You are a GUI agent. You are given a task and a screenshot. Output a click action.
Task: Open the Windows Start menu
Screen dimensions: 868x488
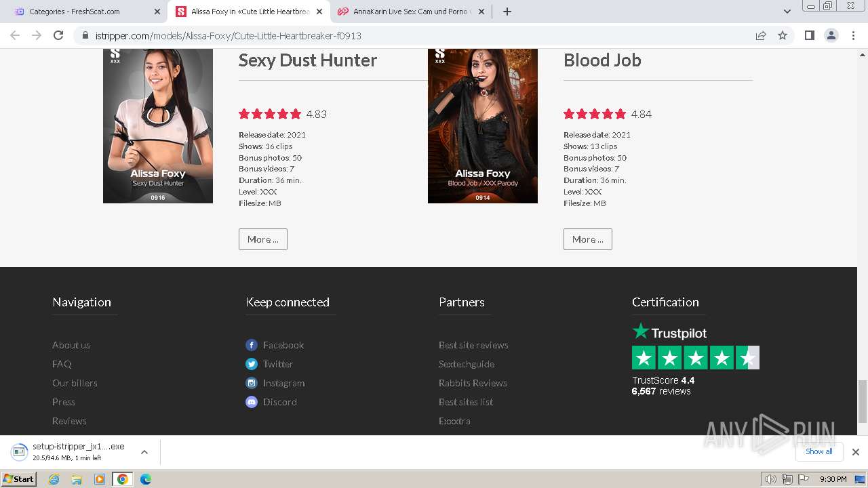click(x=19, y=479)
